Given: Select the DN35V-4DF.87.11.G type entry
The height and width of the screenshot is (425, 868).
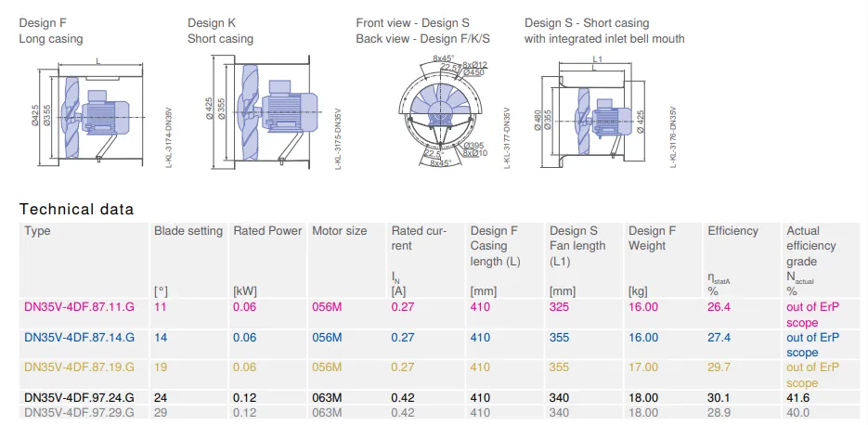Looking at the screenshot, I should [x=79, y=306].
